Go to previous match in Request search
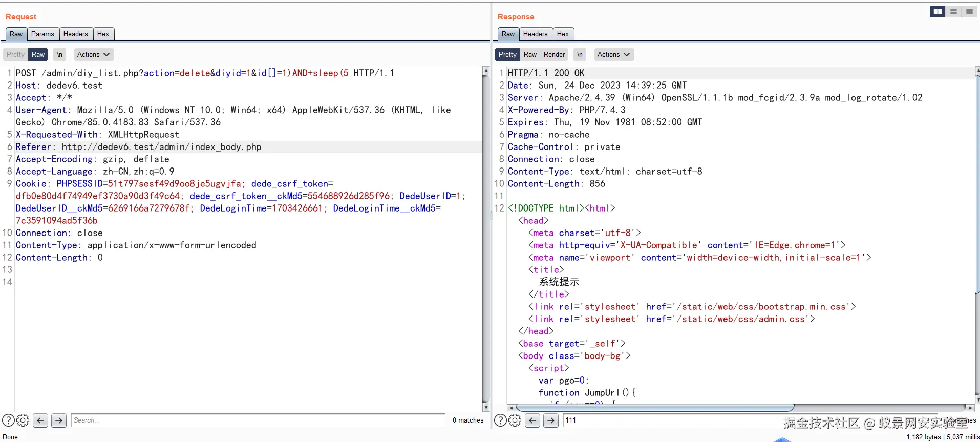Screen dimensions: 980x442 40,420
